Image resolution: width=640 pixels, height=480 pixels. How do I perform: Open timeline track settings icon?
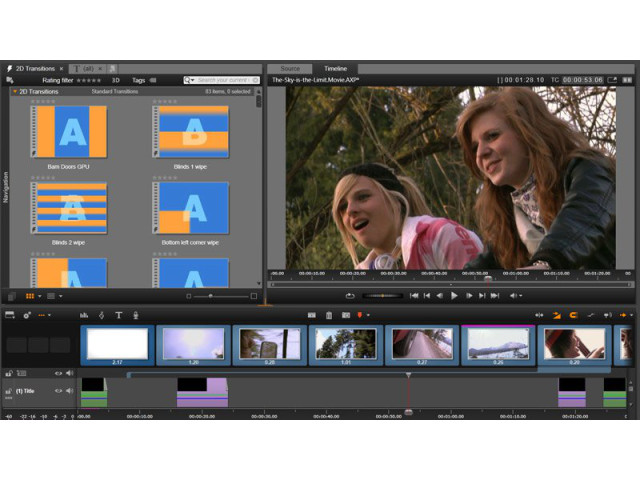click(x=10, y=315)
